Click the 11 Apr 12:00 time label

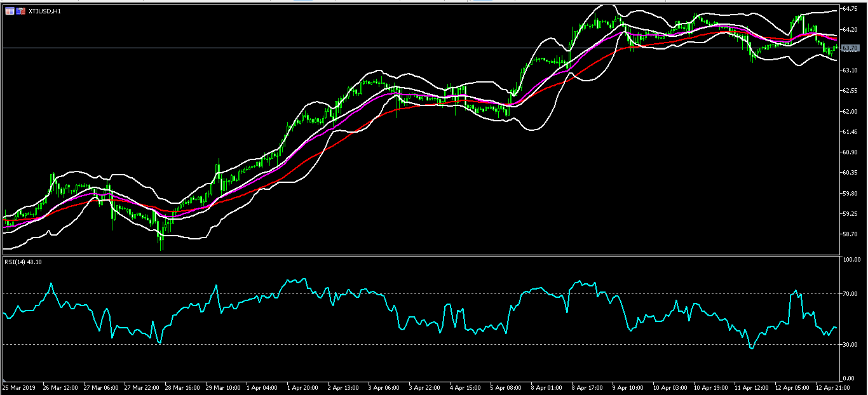tap(751, 387)
